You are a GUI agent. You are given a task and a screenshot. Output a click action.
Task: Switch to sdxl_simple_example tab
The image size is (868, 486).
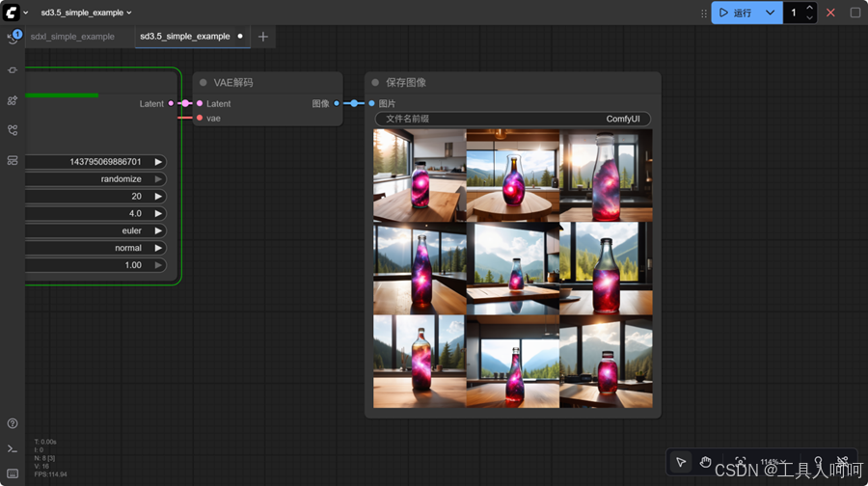[x=72, y=37]
